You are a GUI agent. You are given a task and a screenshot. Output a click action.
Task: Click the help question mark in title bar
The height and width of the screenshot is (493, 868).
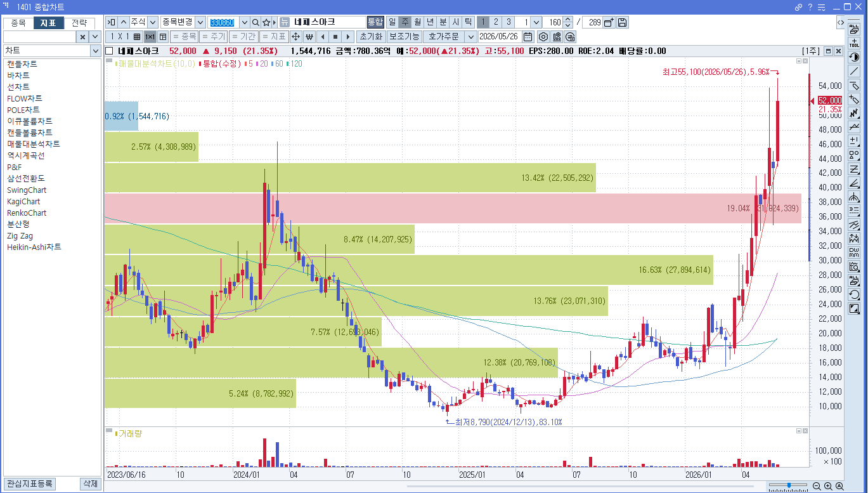[x=810, y=7]
